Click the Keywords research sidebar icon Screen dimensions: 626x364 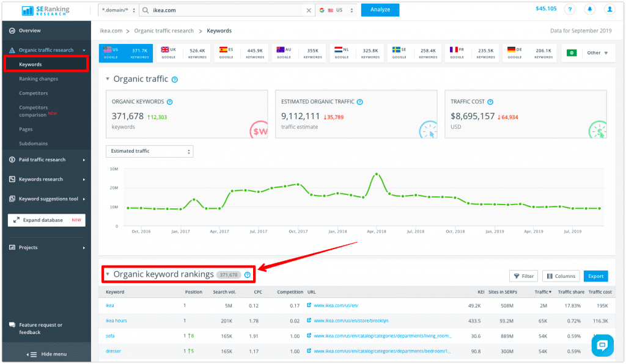(x=12, y=179)
